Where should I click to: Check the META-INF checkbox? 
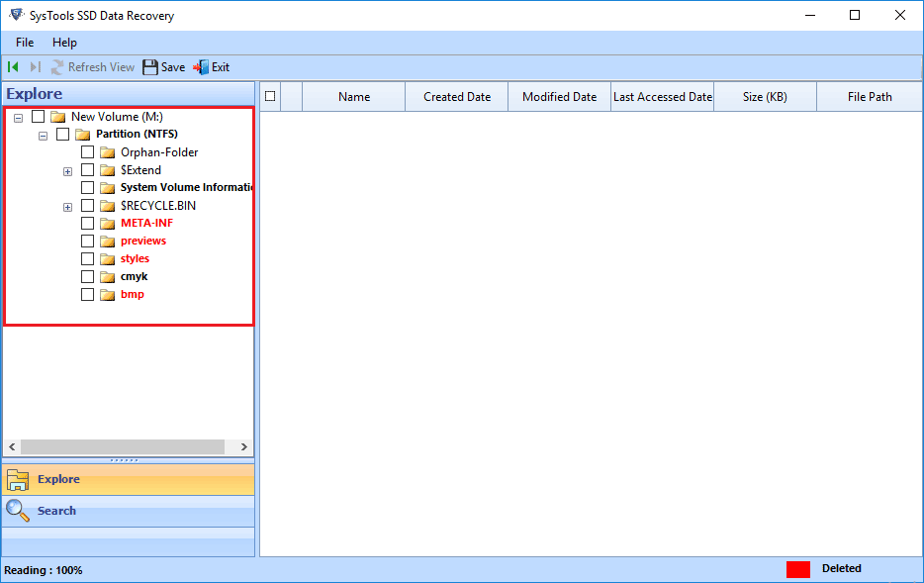point(87,223)
